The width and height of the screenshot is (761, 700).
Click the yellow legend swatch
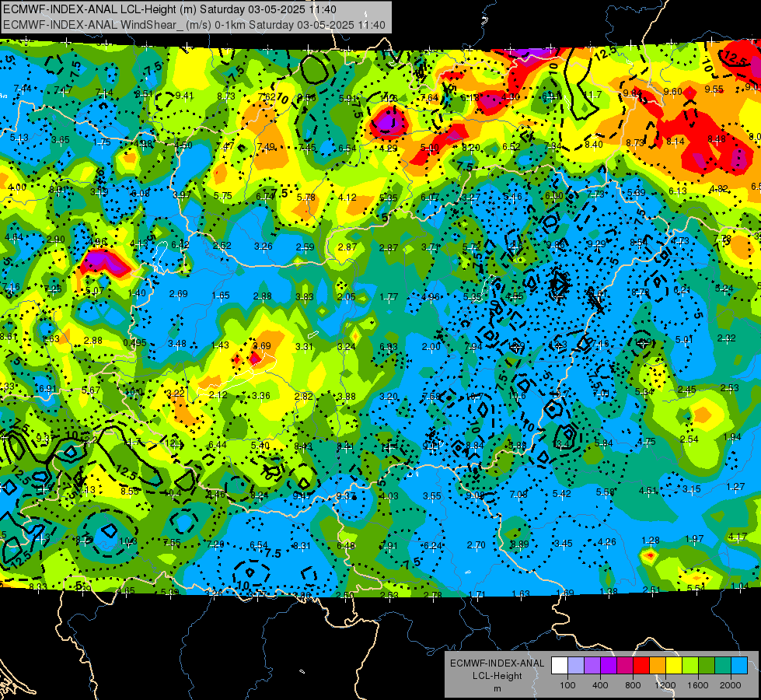[674, 665]
